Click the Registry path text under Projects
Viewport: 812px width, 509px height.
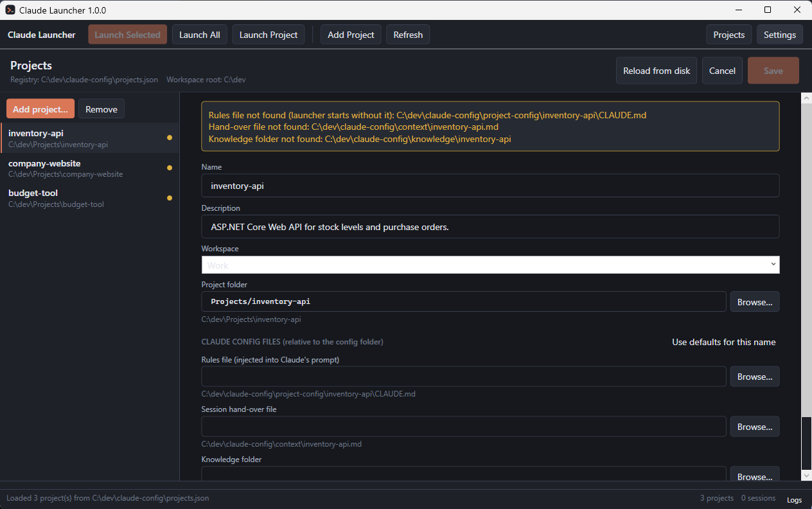(x=84, y=80)
